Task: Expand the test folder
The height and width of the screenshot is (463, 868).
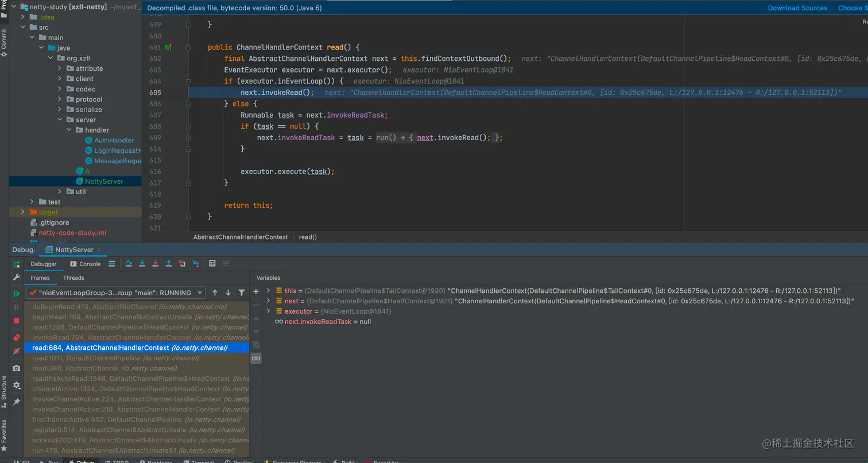Action: pyautogui.click(x=32, y=202)
